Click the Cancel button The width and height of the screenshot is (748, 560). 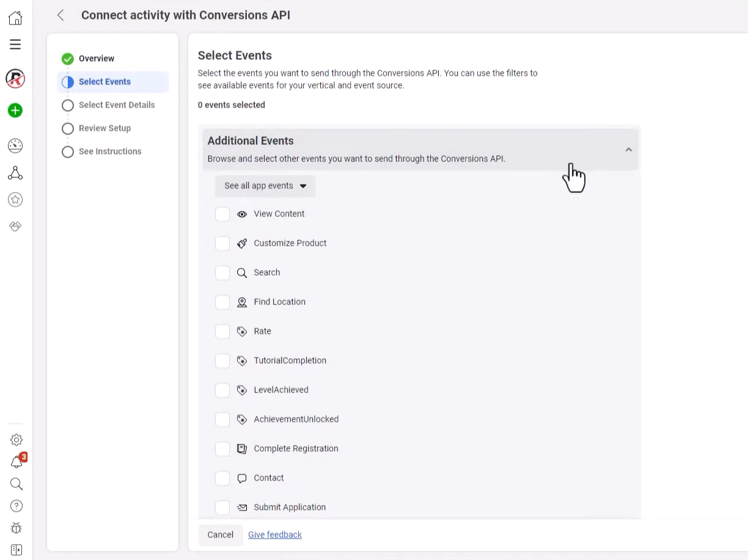tap(220, 535)
